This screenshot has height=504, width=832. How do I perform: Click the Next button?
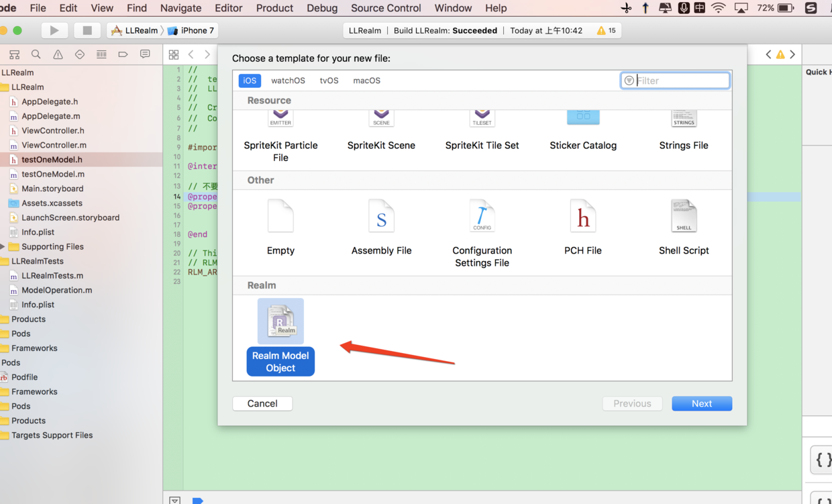tap(702, 403)
